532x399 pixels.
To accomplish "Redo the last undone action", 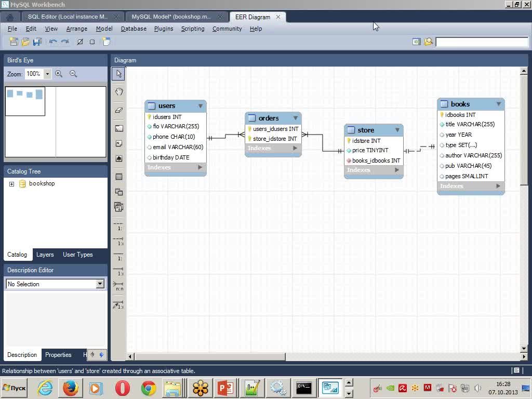I will click(65, 42).
